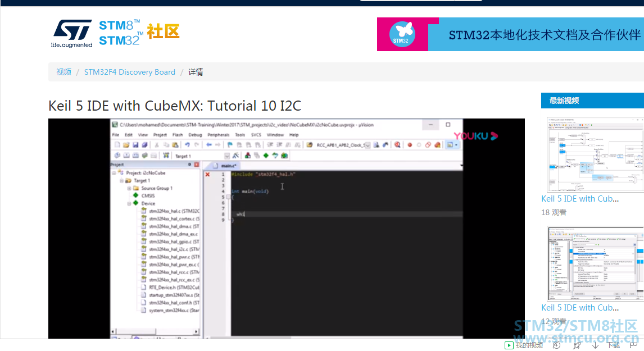Click the Save icon in Keil toolbar
Image resolution: width=644 pixels, height=351 pixels.
click(135, 145)
